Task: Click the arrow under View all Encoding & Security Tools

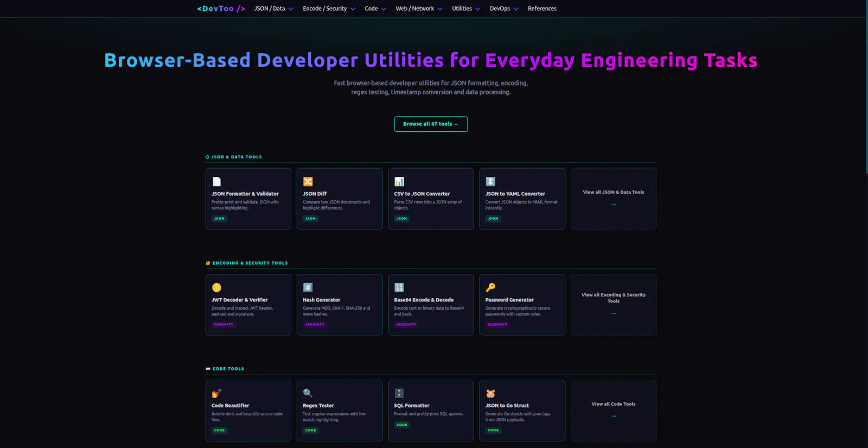Action: coord(614,313)
